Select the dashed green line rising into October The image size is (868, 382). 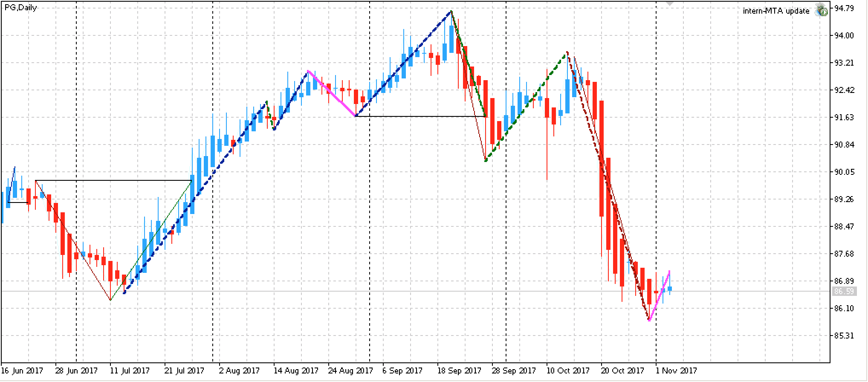[x=527, y=107]
